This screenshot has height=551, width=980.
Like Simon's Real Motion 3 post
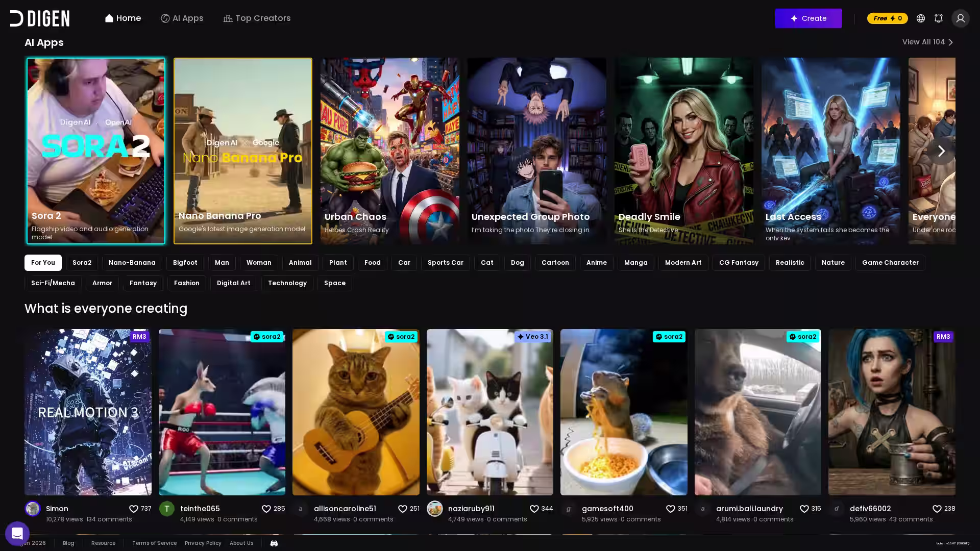tap(134, 509)
